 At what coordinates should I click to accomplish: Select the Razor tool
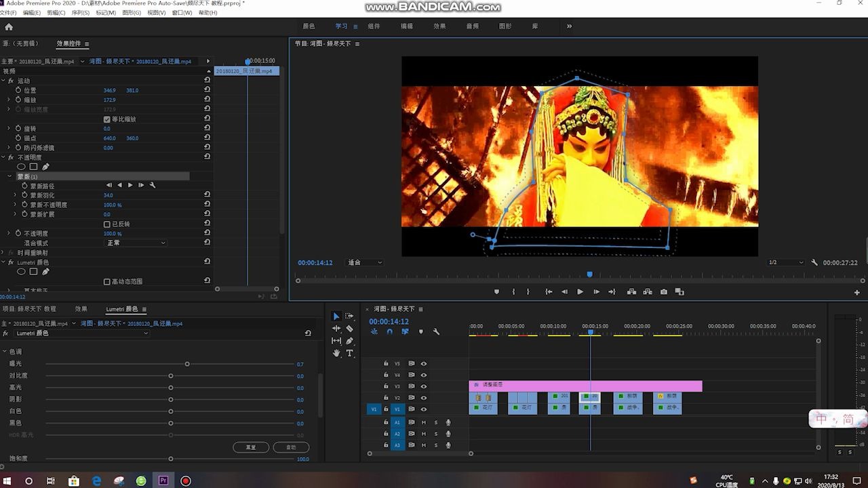349,329
